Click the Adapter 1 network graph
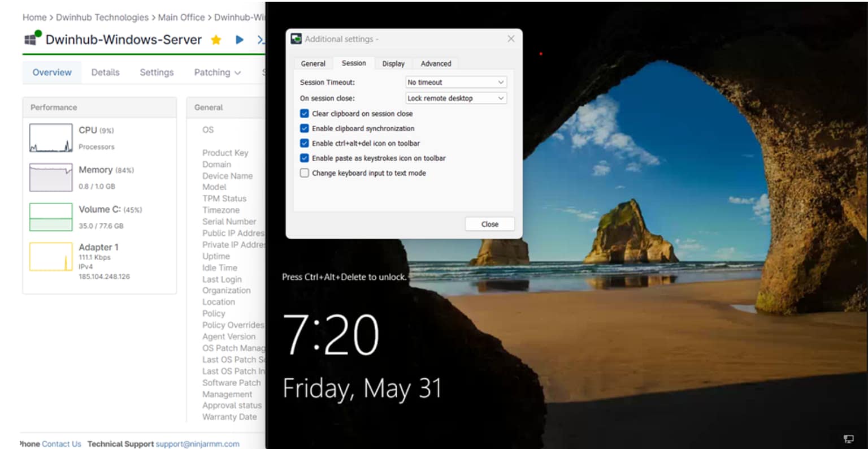Viewport: 868px width, 449px height. click(51, 257)
